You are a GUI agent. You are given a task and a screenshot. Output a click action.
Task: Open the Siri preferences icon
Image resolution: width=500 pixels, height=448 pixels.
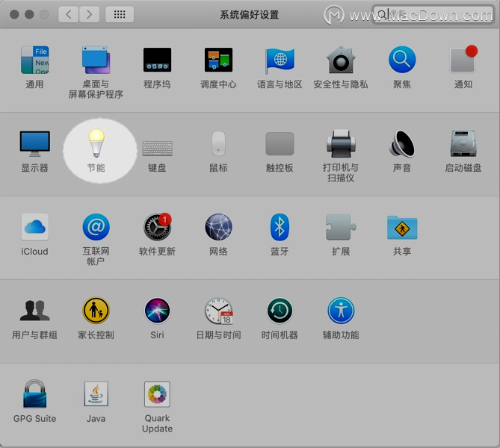click(x=157, y=311)
